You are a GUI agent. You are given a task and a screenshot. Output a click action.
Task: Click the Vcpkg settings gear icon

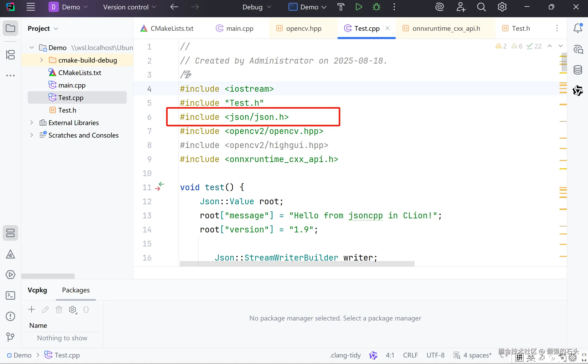coord(73,310)
